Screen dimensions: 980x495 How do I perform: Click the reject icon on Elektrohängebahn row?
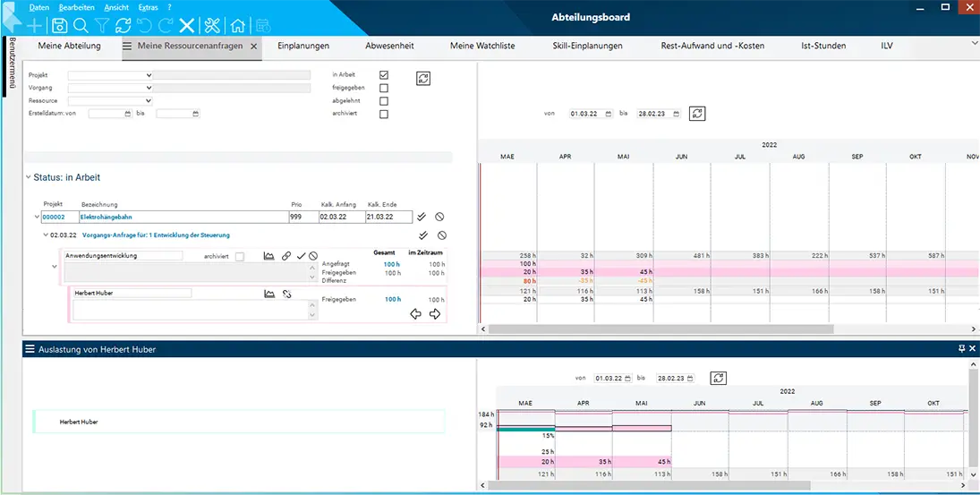tap(439, 217)
